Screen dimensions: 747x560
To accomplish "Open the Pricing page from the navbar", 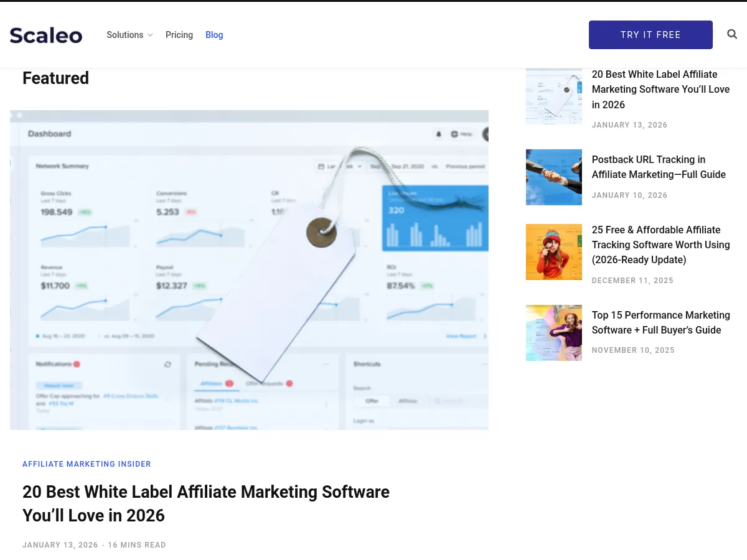I will 179,35.
